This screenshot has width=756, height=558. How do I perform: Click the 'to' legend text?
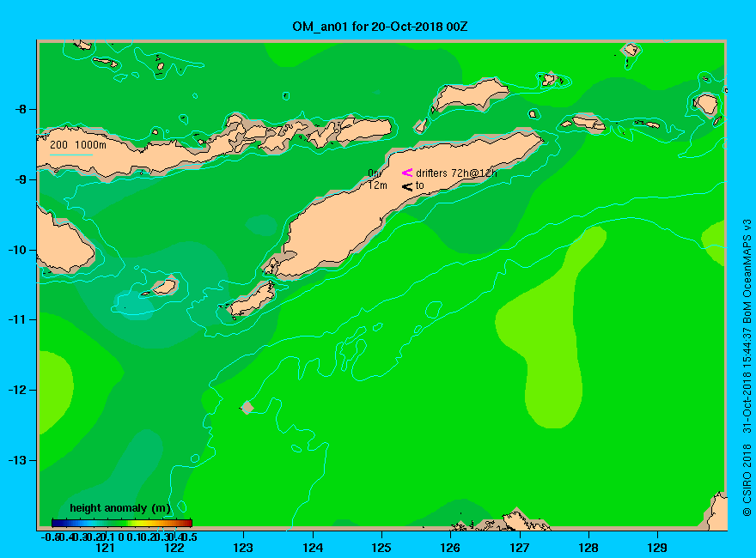tap(419, 185)
